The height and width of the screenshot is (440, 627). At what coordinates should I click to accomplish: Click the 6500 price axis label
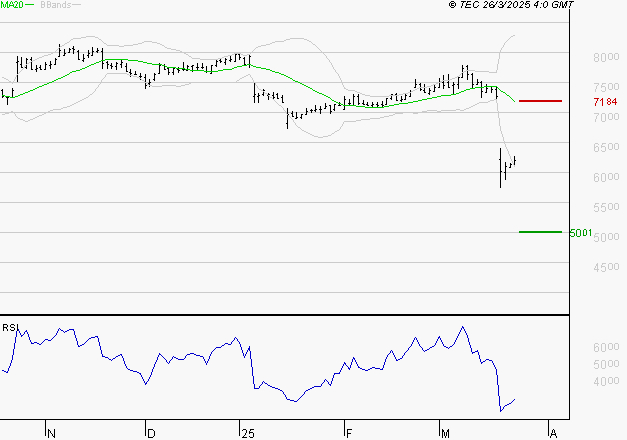[606, 147]
